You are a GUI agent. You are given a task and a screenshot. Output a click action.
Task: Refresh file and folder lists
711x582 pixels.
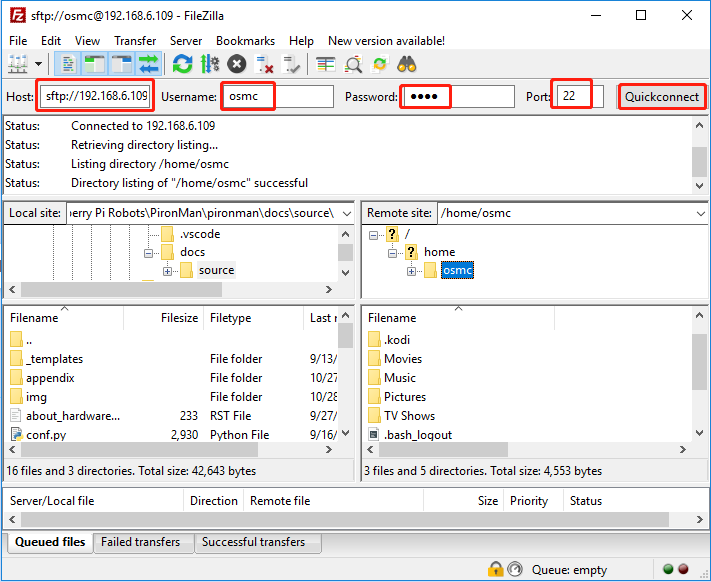coord(182,64)
